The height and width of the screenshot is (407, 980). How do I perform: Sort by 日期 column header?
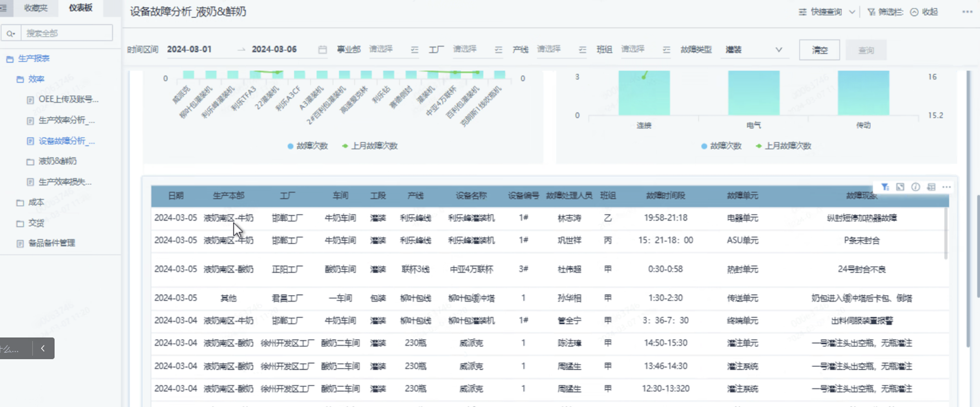tap(176, 196)
